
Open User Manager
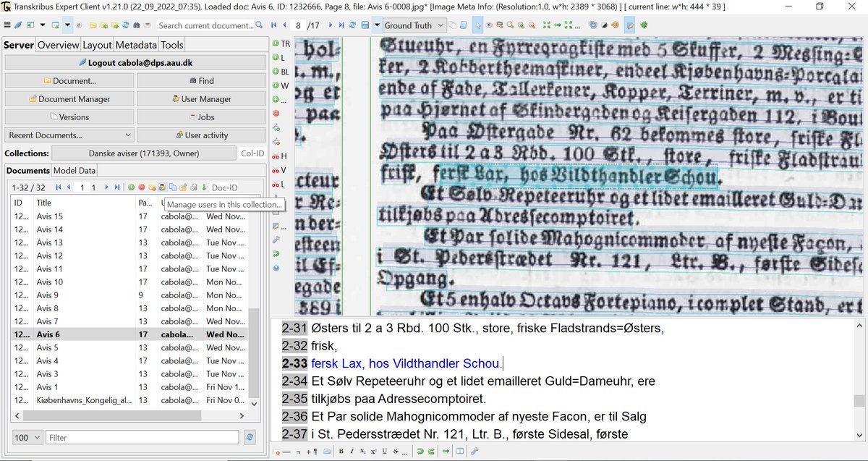tap(201, 98)
